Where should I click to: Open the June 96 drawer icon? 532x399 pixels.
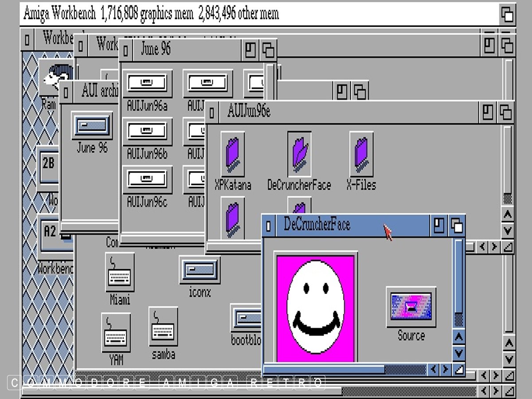pos(92,125)
